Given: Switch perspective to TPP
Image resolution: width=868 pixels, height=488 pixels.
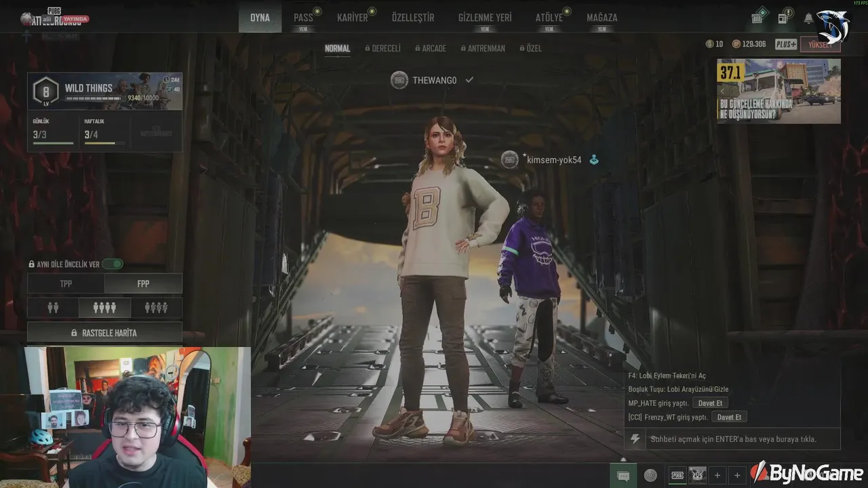Looking at the screenshot, I should pos(66,283).
